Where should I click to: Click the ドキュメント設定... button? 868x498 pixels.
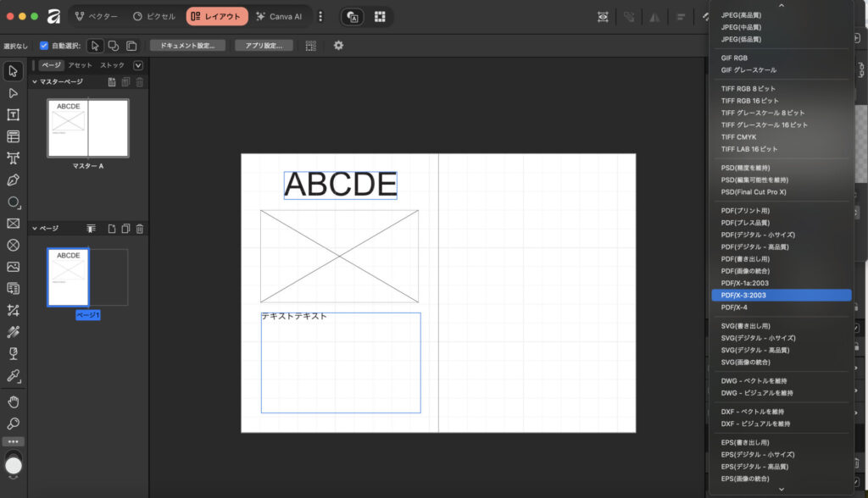tap(187, 46)
